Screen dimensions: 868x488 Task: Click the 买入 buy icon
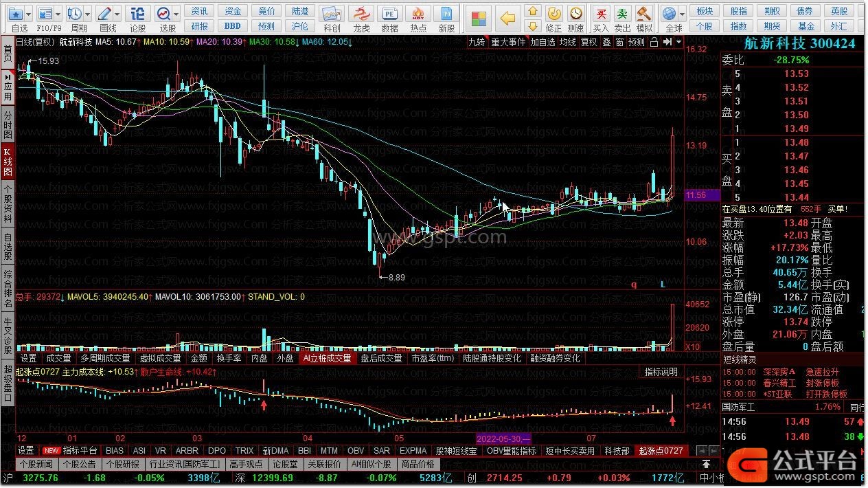pos(601,13)
